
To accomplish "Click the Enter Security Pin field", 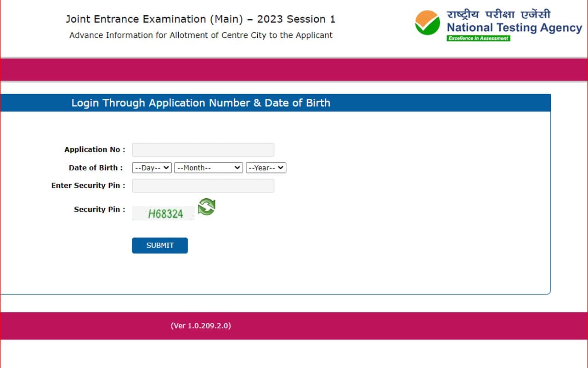I will pos(203,185).
